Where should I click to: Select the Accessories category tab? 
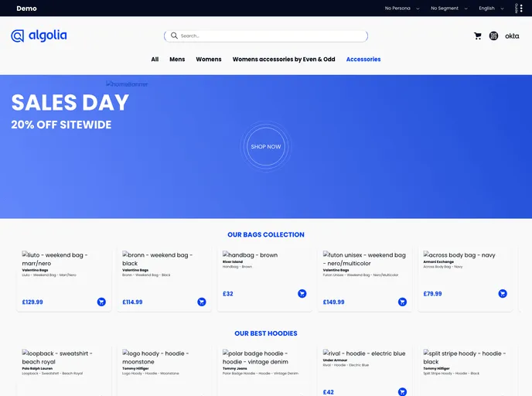pos(363,60)
